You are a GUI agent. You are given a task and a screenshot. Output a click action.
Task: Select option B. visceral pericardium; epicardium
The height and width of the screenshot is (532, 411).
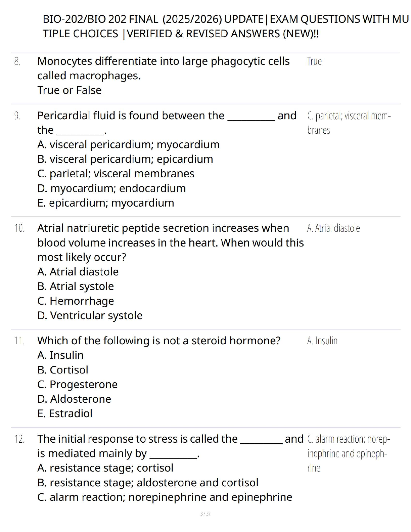pos(125,159)
